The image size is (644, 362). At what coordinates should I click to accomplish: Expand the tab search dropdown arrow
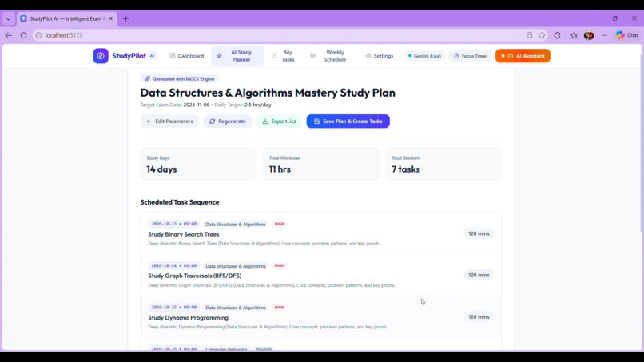8,18
